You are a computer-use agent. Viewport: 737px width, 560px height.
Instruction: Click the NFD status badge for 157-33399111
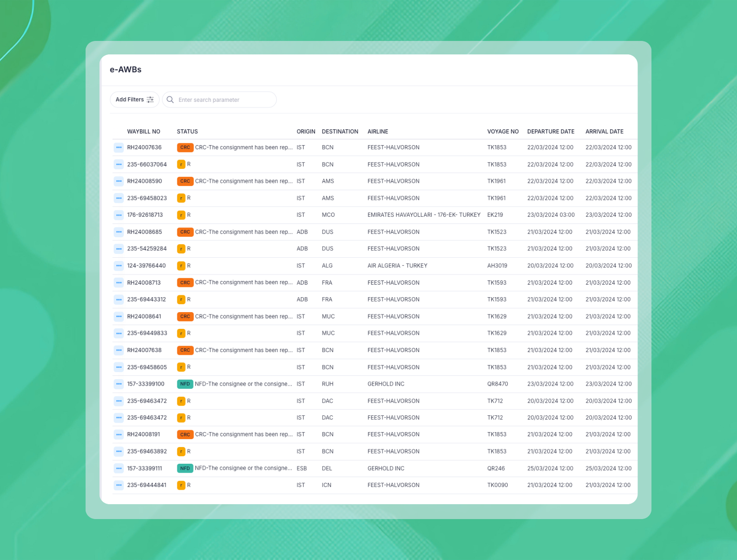point(185,468)
